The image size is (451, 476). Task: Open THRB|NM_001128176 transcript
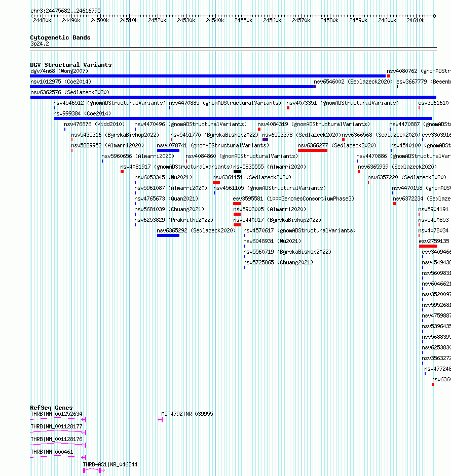56,439
